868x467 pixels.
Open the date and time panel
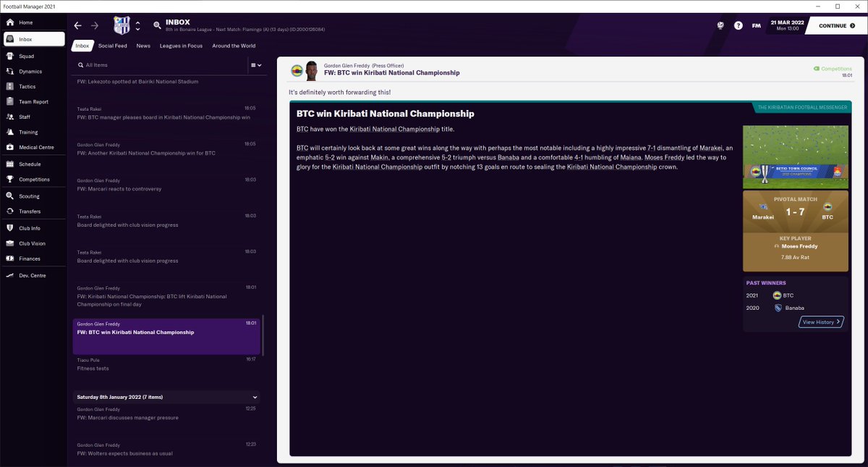click(788, 25)
